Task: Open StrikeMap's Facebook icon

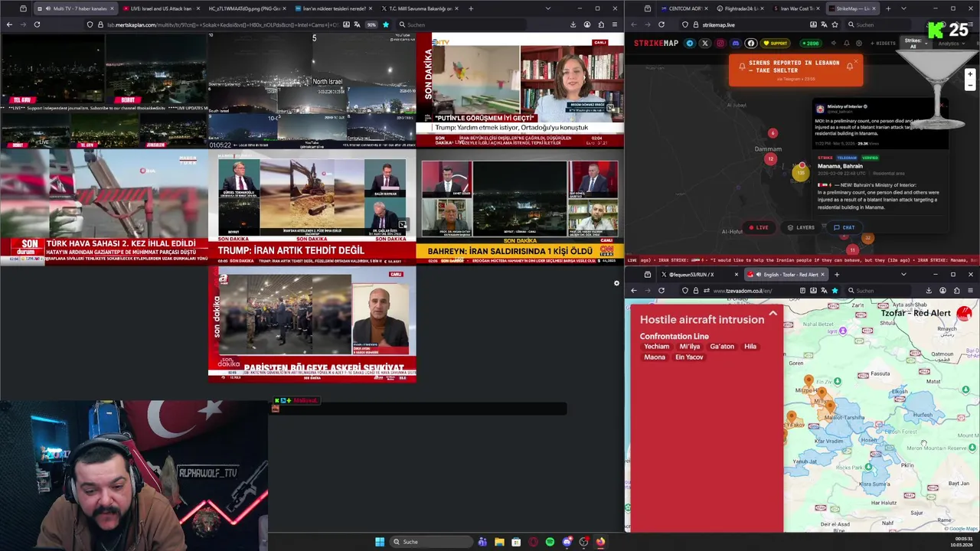Action: coord(751,43)
